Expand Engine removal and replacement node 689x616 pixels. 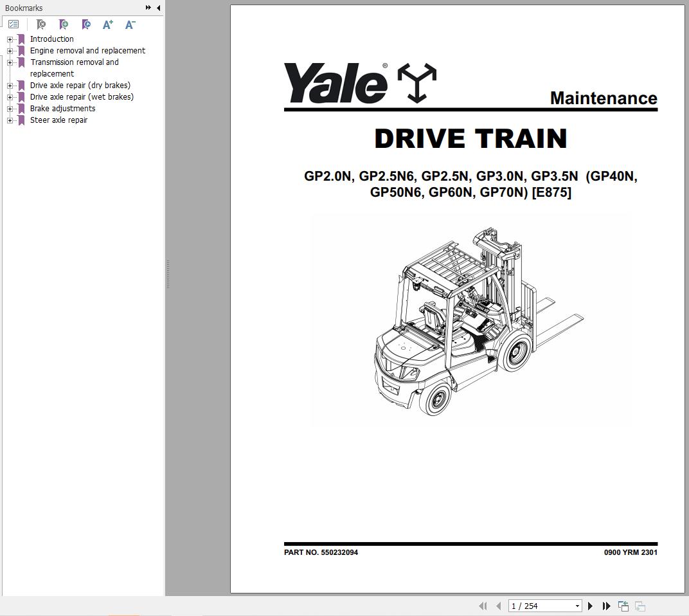10,51
